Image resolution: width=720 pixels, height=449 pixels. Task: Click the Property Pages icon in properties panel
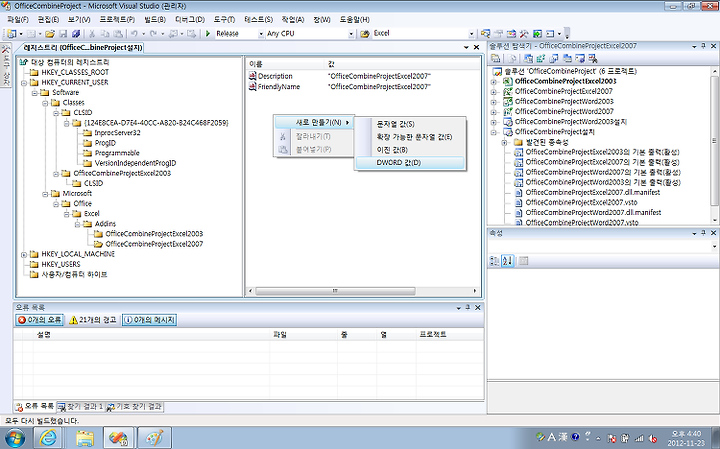click(523, 261)
